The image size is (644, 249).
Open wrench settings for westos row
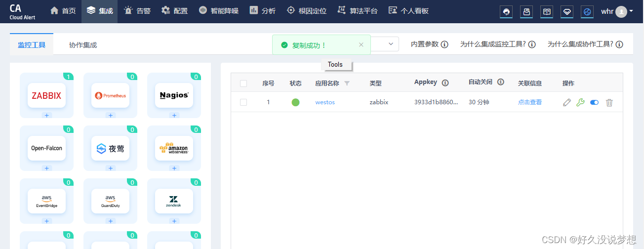pos(581,102)
